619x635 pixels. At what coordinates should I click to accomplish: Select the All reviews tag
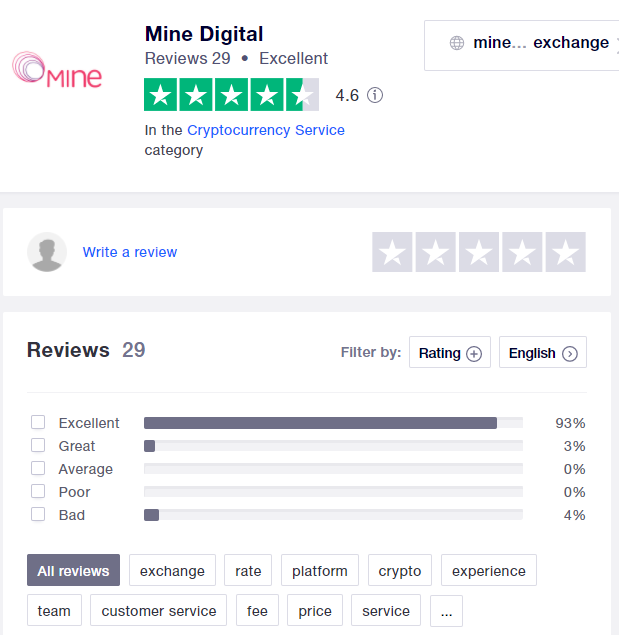point(73,570)
